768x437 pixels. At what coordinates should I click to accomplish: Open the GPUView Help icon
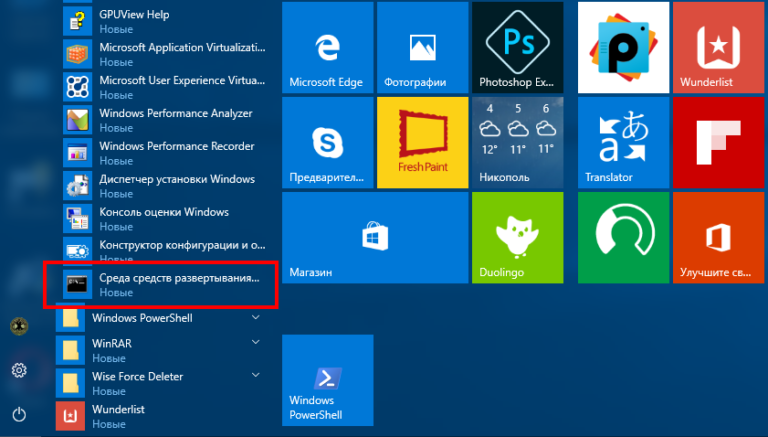(x=77, y=21)
